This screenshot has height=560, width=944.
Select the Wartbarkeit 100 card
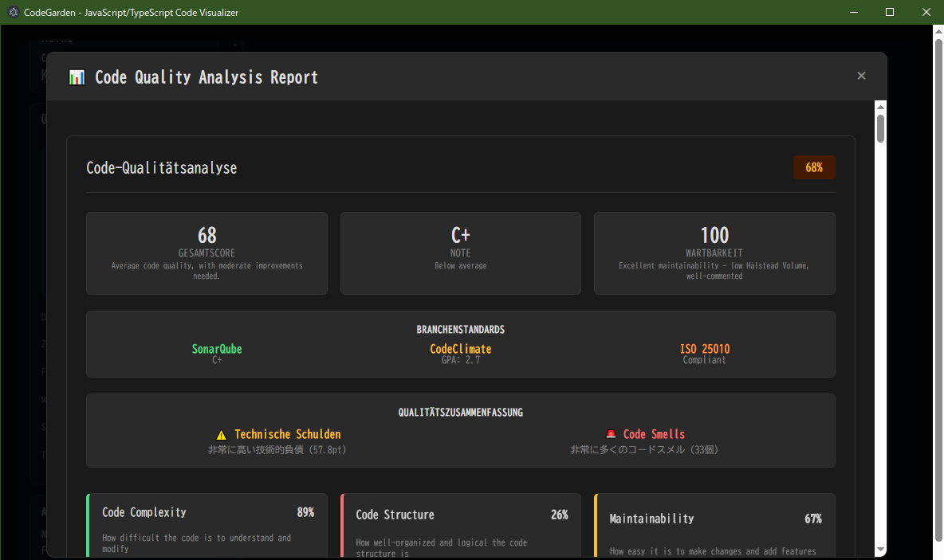coord(714,253)
